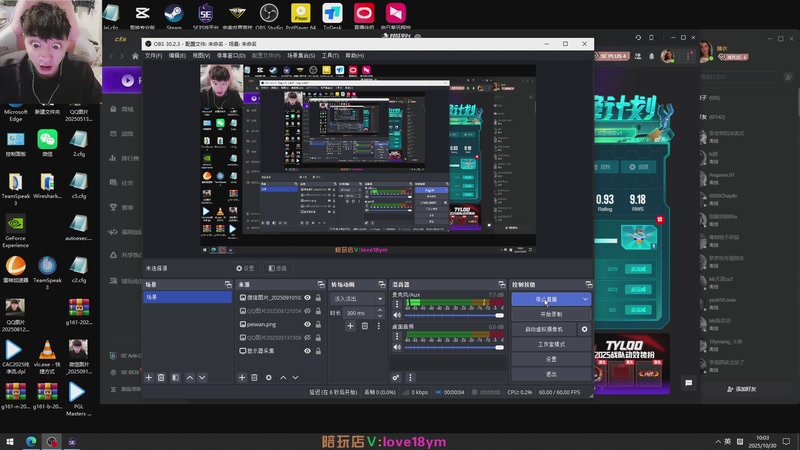Move source down in Sources panel
The height and width of the screenshot is (450, 800).
coord(295,378)
